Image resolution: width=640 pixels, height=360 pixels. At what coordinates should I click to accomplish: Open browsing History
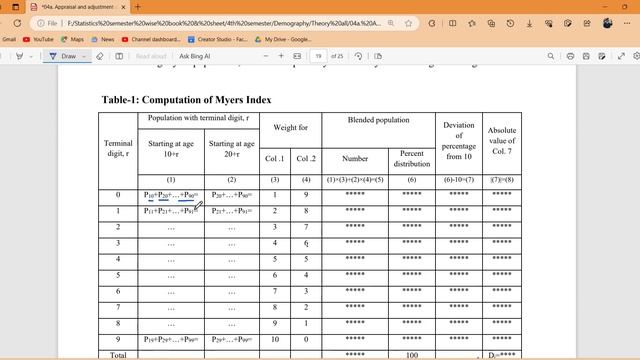pos(510,23)
